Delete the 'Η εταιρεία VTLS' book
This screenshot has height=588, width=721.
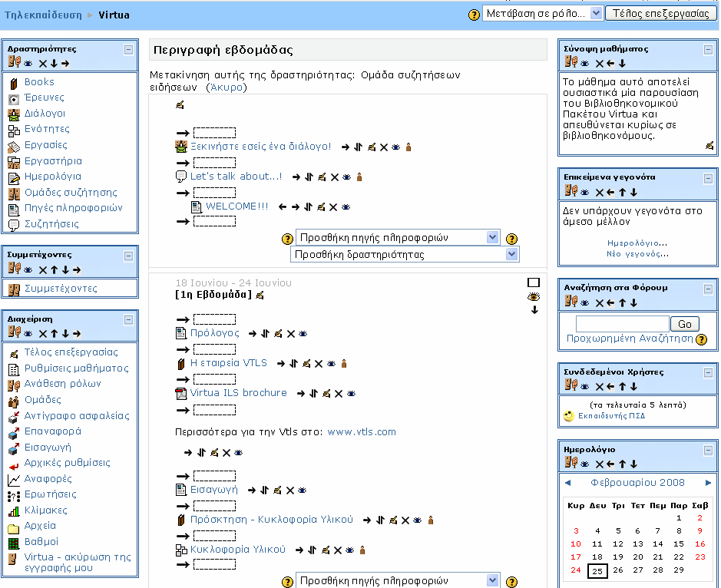click(319, 364)
